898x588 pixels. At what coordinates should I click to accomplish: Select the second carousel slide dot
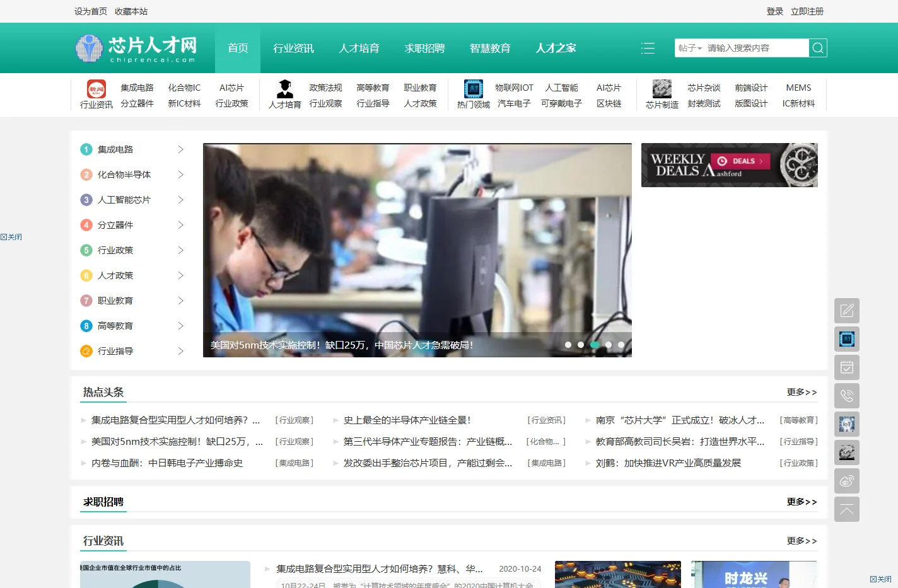coord(581,345)
